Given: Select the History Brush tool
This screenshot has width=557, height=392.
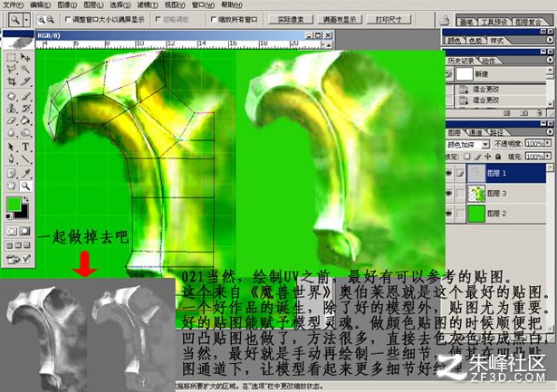Looking at the screenshot, I should click(x=25, y=109).
